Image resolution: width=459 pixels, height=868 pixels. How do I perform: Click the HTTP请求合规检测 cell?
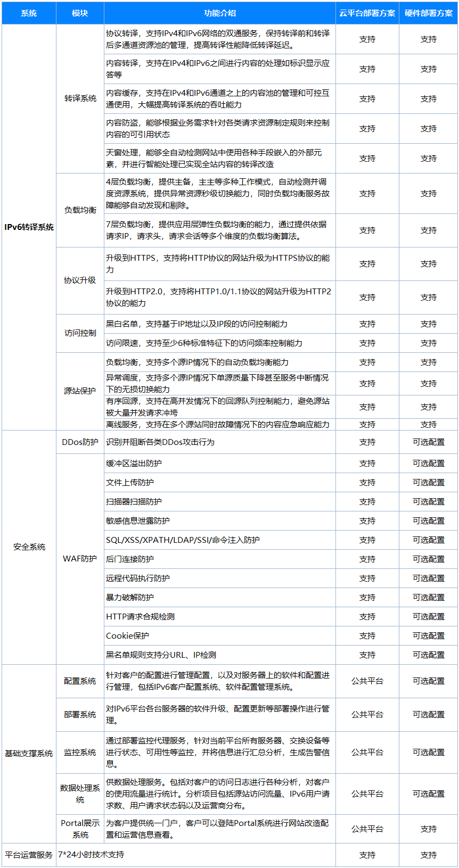(220, 617)
